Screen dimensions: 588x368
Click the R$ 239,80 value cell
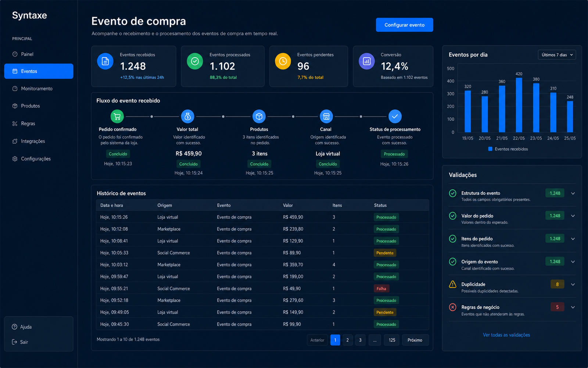pos(293,229)
